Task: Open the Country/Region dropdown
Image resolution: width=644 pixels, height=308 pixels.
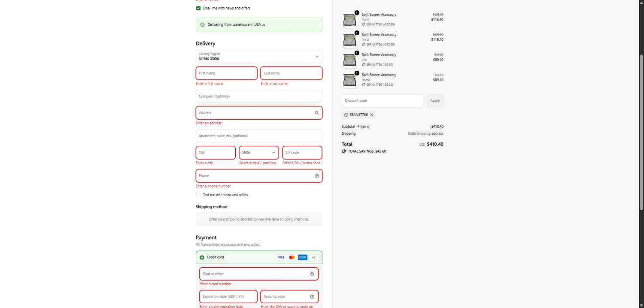Action: (x=259, y=56)
